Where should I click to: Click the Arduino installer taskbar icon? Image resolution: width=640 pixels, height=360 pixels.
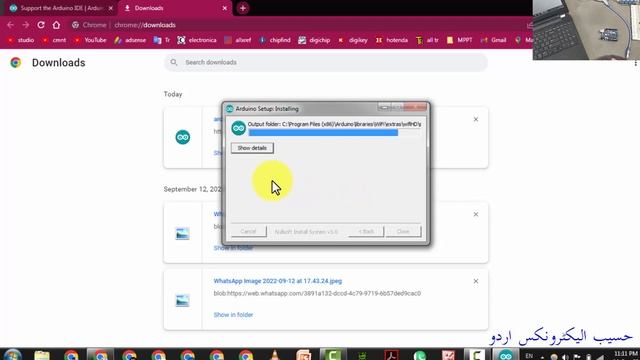coord(506,355)
